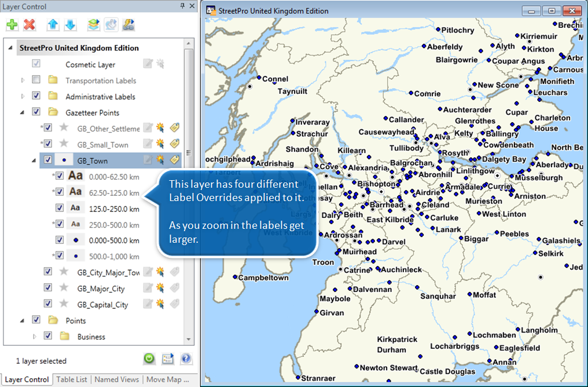Select the 250.0-500.0 km label override row
Screen dimensions: 588x387
tap(114, 225)
